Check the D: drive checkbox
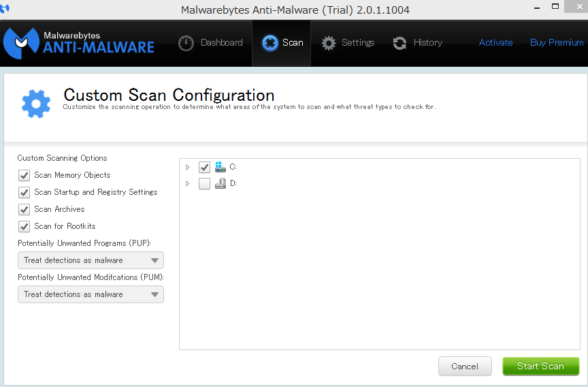 coord(204,183)
